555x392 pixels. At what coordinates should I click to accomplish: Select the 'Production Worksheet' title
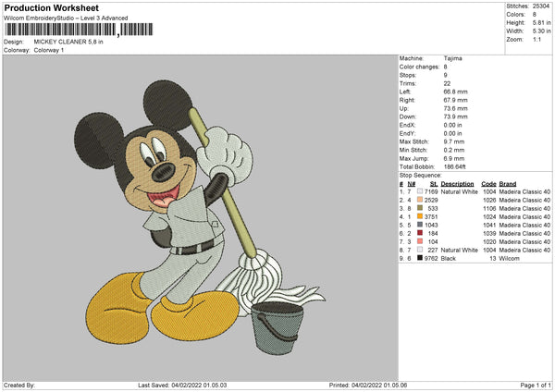[x=51, y=7]
